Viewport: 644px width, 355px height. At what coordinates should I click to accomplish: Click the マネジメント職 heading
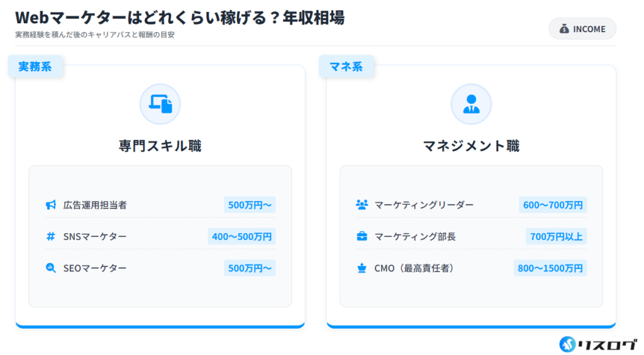click(471, 146)
